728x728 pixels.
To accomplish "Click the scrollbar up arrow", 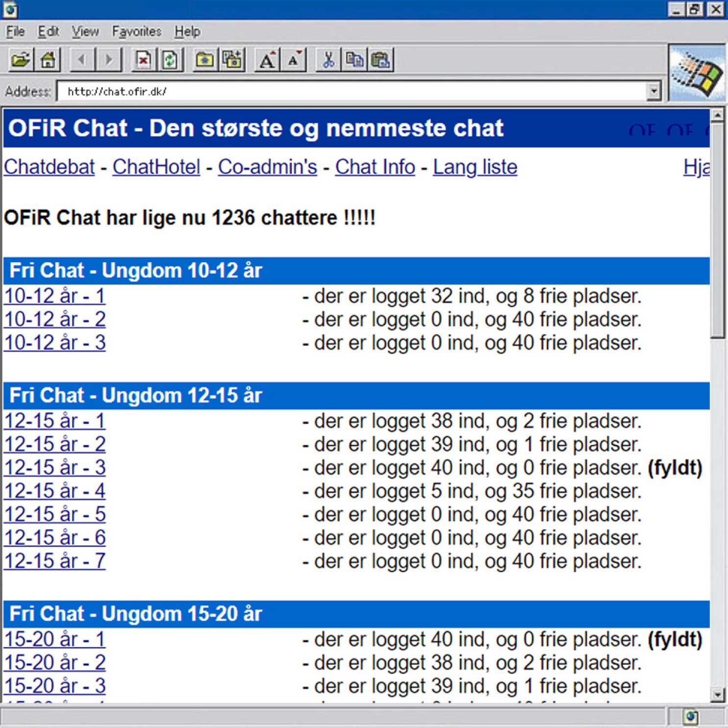I will 718,115.
